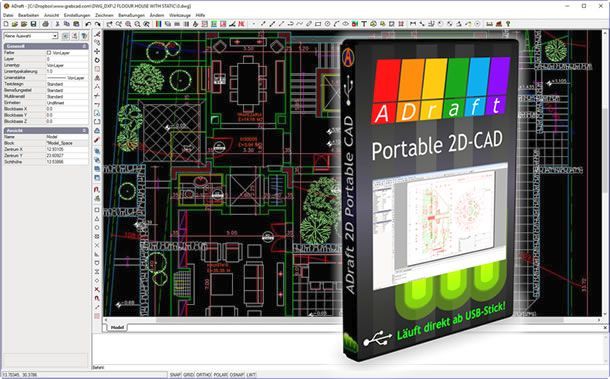Click the quick select icon beside selection dropdown
Image resolution: width=610 pixels, height=379 pixels.
click(x=65, y=36)
